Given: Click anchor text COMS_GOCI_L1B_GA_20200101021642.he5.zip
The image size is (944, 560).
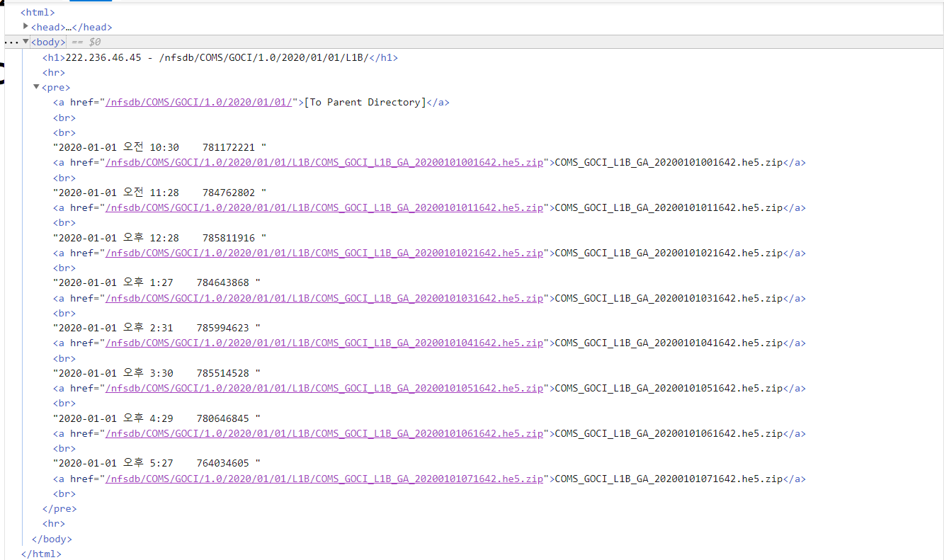Looking at the screenshot, I should coord(669,253).
